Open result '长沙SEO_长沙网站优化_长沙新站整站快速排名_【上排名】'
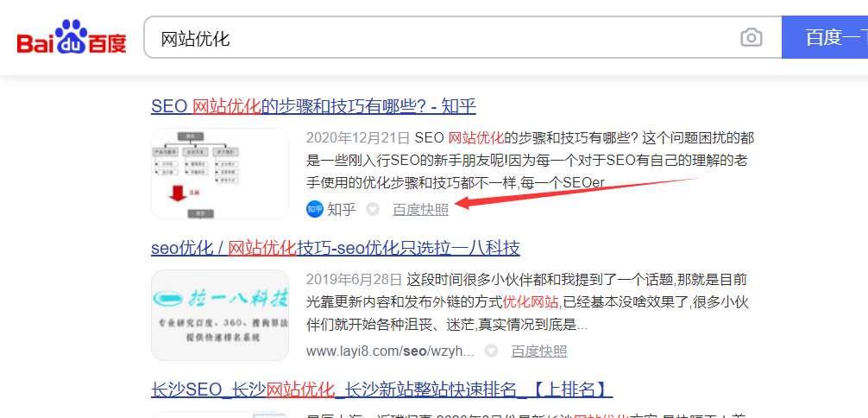868x418 pixels. 381,389
